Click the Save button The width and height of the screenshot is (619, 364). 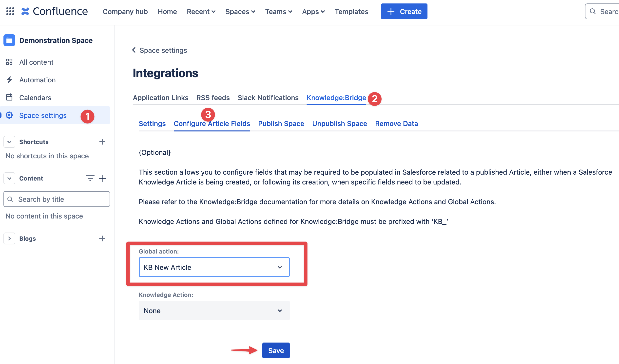(x=276, y=350)
